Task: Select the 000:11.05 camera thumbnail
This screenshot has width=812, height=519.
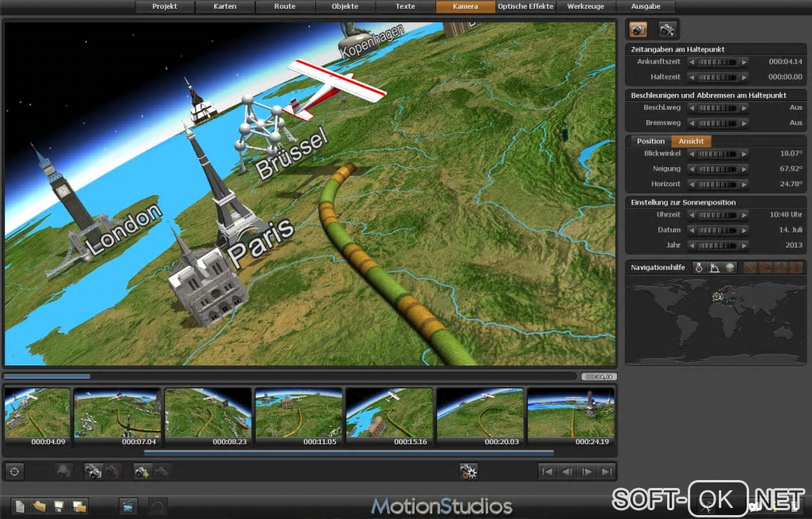Action: [299, 417]
